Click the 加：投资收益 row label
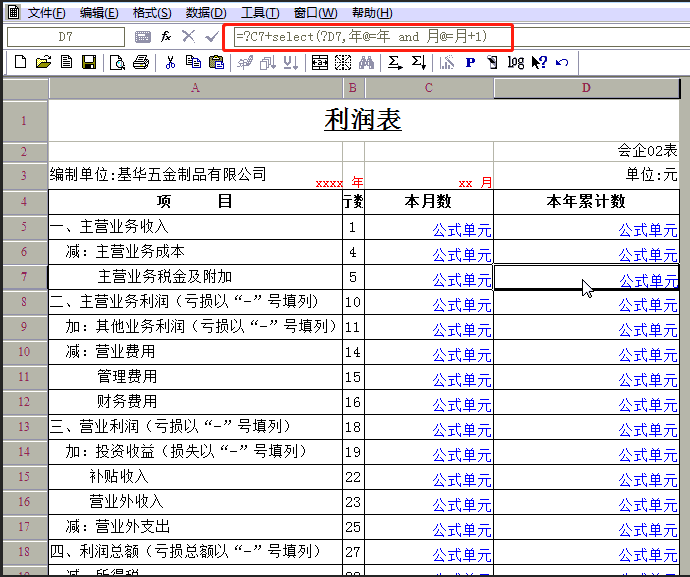Image resolution: width=690 pixels, height=577 pixels. coord(195,452)
